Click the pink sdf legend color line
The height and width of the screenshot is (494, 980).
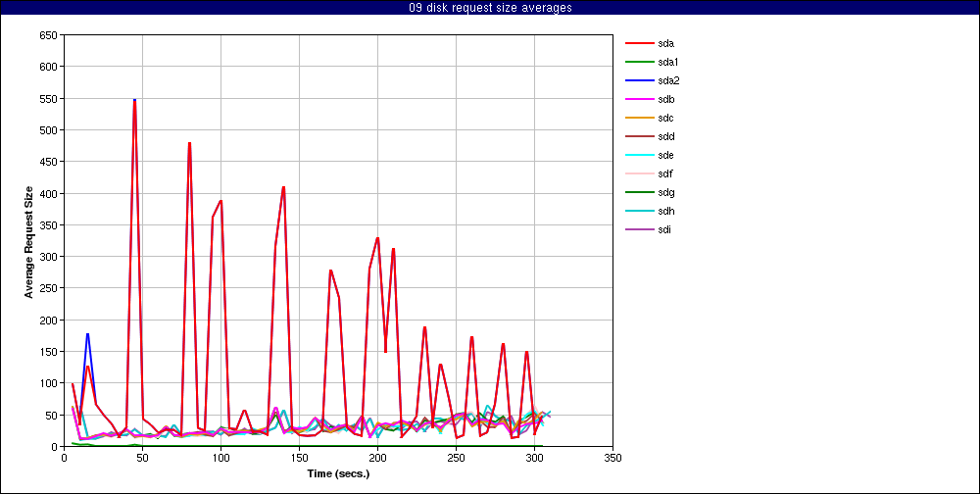tap(639, 173)
